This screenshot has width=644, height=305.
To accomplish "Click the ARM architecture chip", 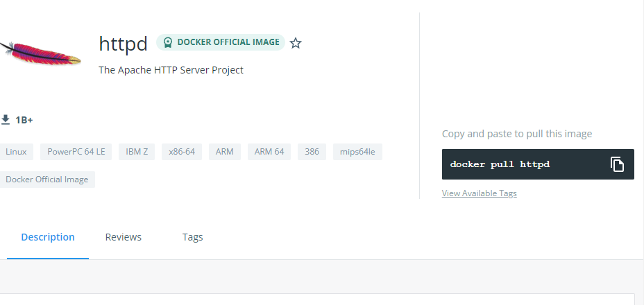I will coord(225,152).
